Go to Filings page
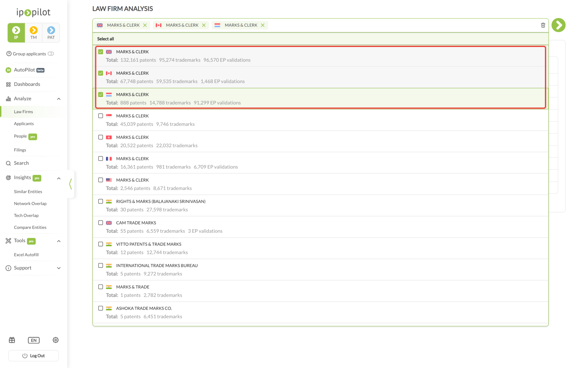Image resolution: width=588 pixels, height=368 pixels. (x=20, y=150)
